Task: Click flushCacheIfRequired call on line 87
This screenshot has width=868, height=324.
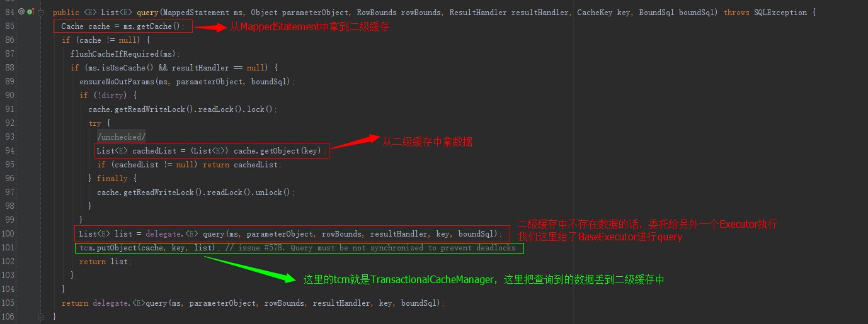Action: click(x=115, y=54)
